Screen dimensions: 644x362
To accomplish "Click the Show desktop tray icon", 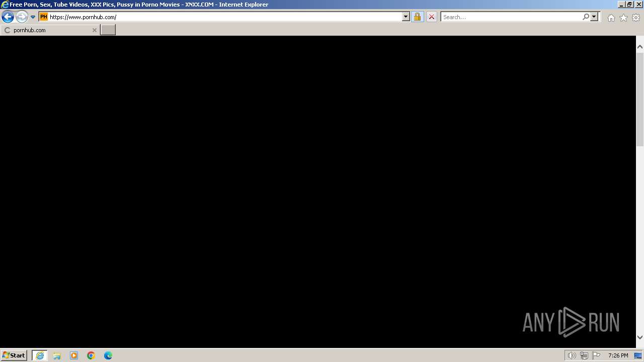I will pyautogui.click(x=638, y=355).
